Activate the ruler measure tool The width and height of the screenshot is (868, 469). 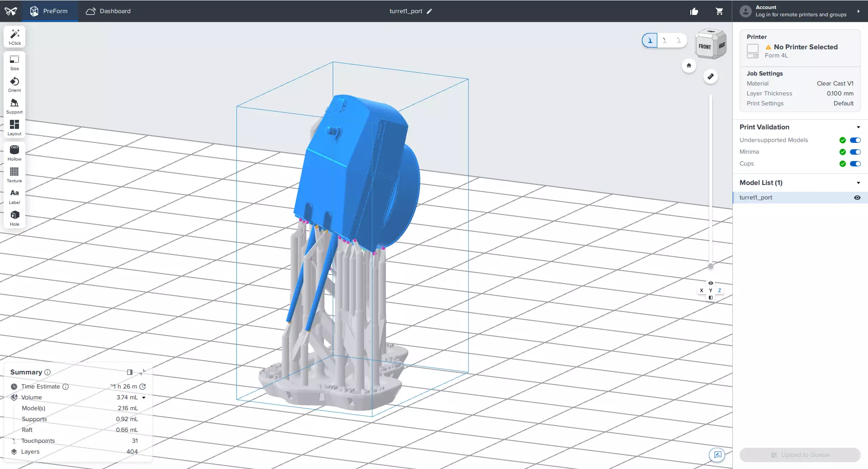711,76
